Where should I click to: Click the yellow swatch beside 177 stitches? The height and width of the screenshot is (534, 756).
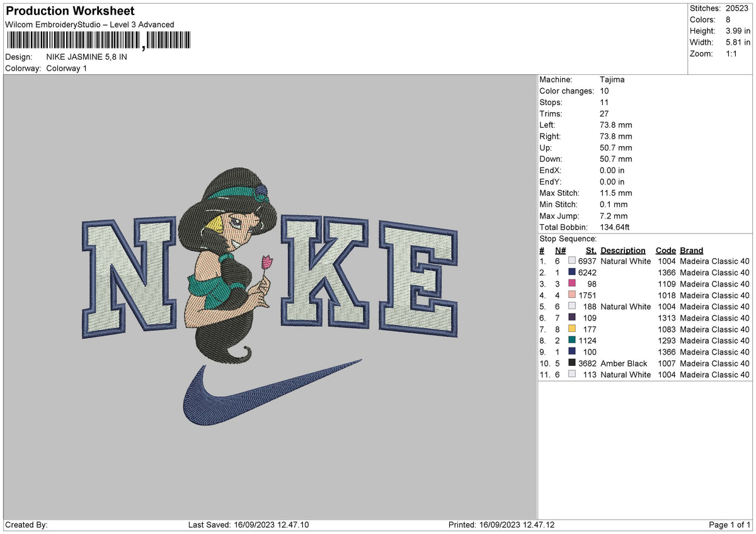tap(572, 329)
